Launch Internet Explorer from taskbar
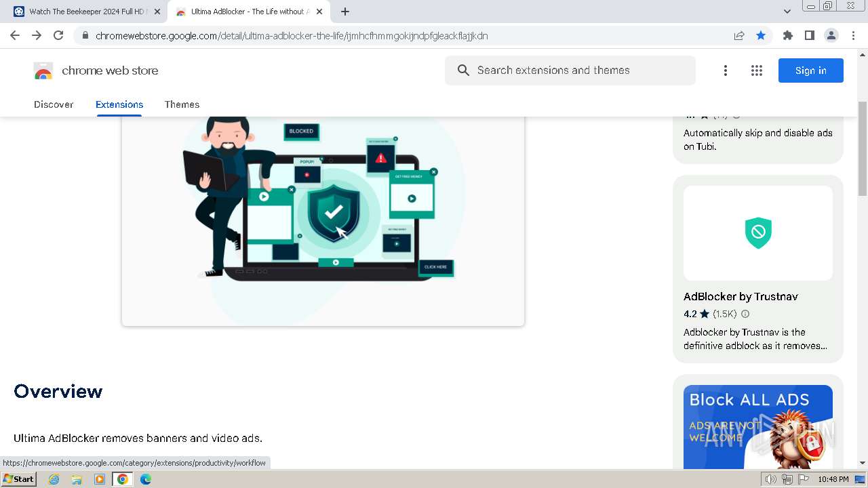 click(x=54, y=479)
